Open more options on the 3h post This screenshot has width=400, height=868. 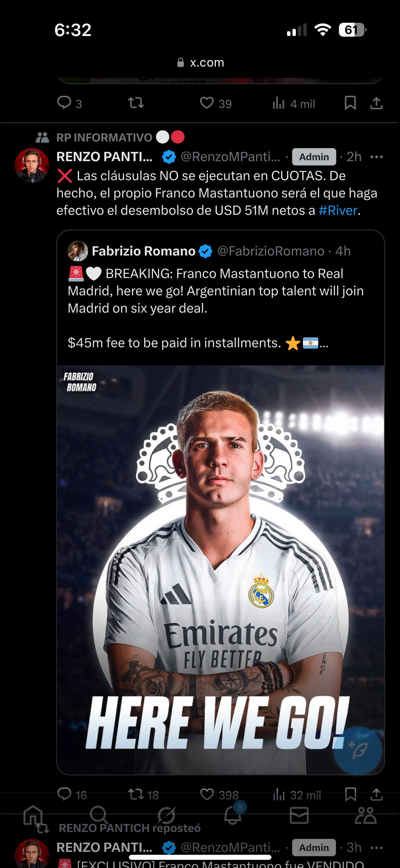377,847
